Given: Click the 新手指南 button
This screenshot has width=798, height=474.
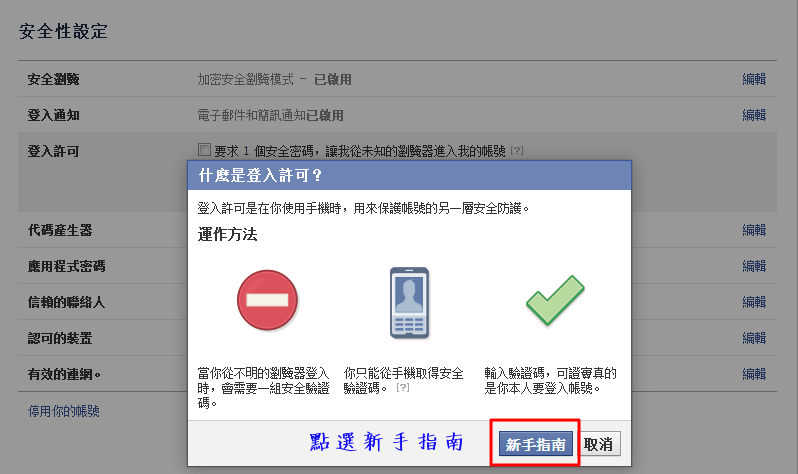Looking at the screenshot, I should [535, 444].
